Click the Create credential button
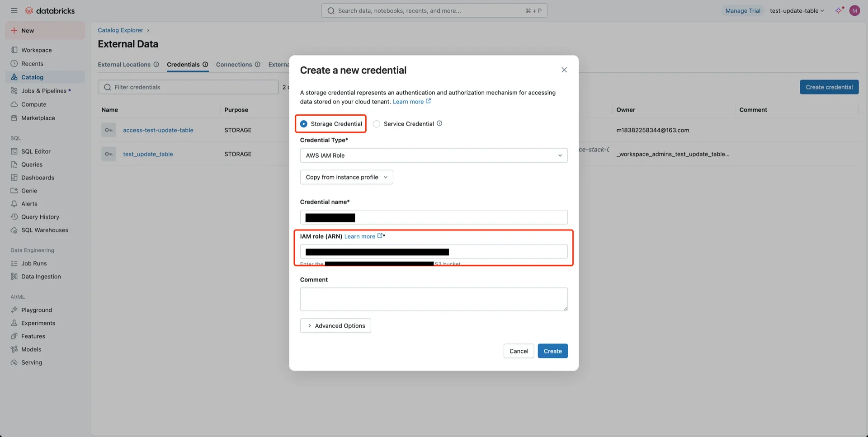 829,87
